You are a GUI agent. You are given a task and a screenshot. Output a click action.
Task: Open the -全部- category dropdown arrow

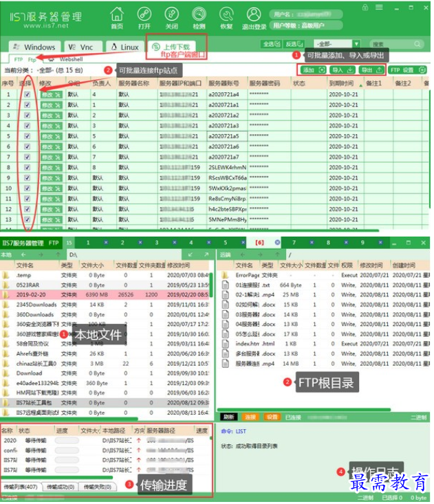point(356,44)
